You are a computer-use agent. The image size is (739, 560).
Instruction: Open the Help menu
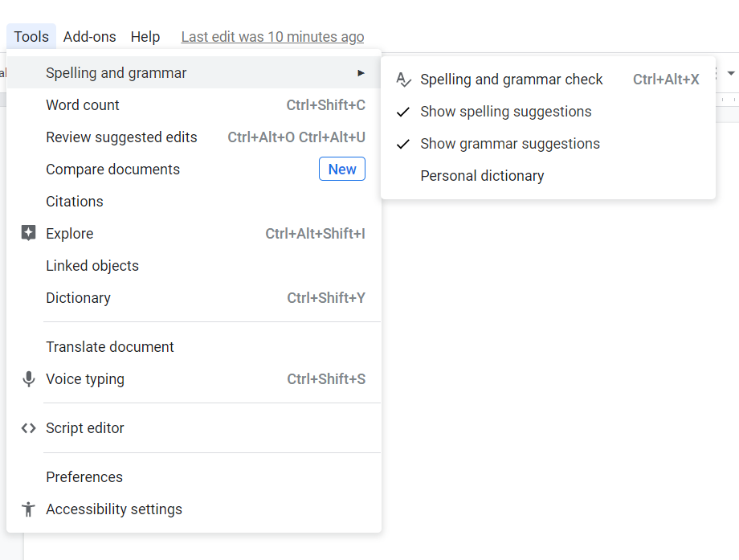click(x=145, y=37)
